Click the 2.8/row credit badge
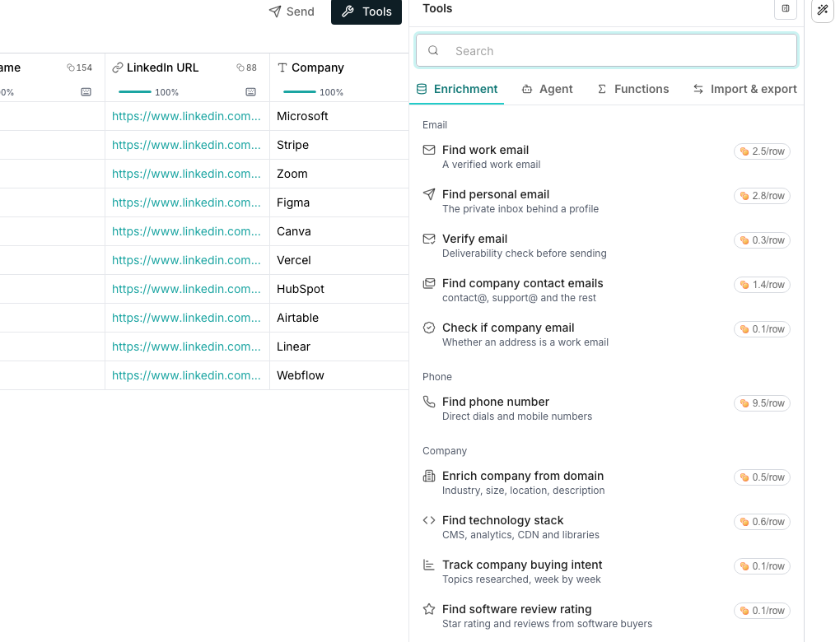The width and height of the screenshot is (840, 642). pos(762,196)
